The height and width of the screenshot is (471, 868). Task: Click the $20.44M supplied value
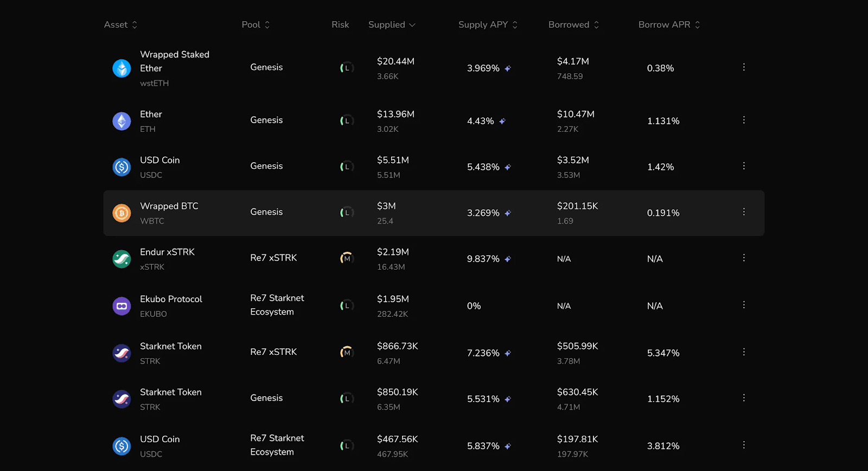coord(395,61)
